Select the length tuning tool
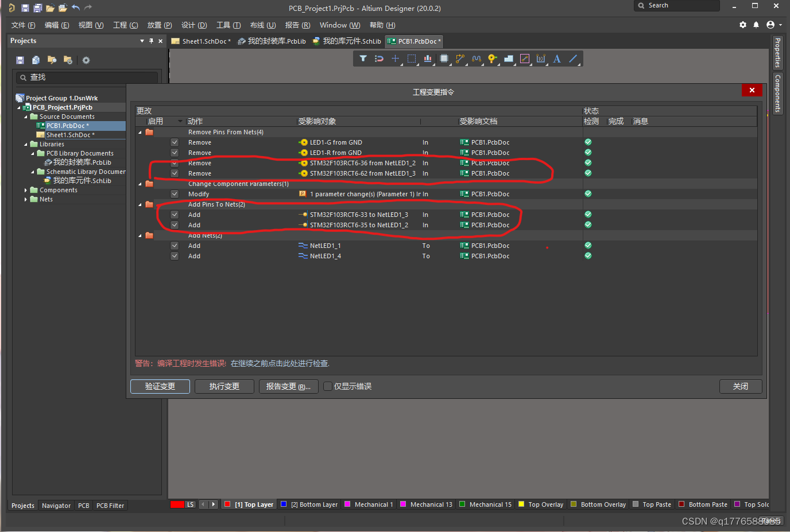790x532 pixels. [476, 59]
